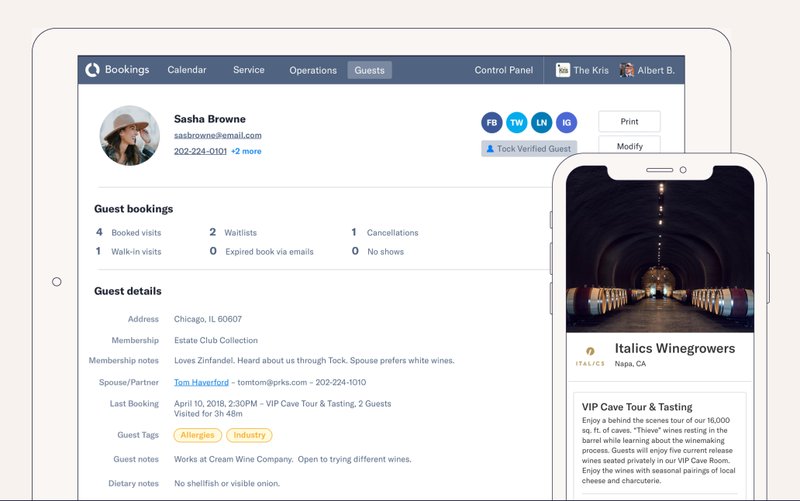Click the Cancellations stat
The width and height of the screenshot is (800, 501).
click(x=385, y=232)
